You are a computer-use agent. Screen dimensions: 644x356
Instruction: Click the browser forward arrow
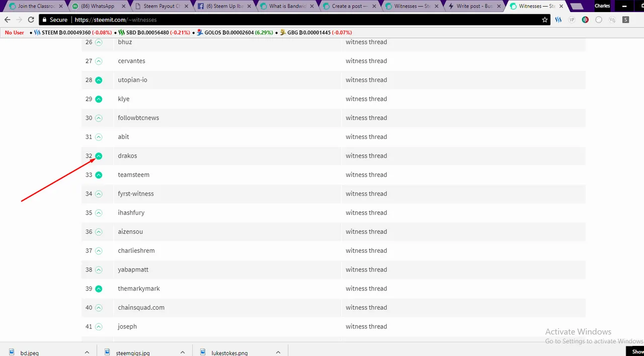tap(19, 20)
